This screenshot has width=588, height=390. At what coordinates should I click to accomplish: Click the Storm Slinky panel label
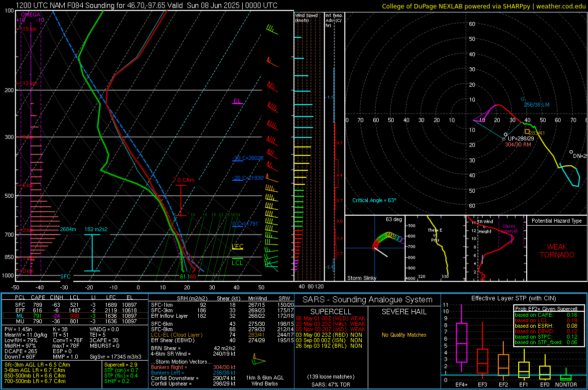362,278
